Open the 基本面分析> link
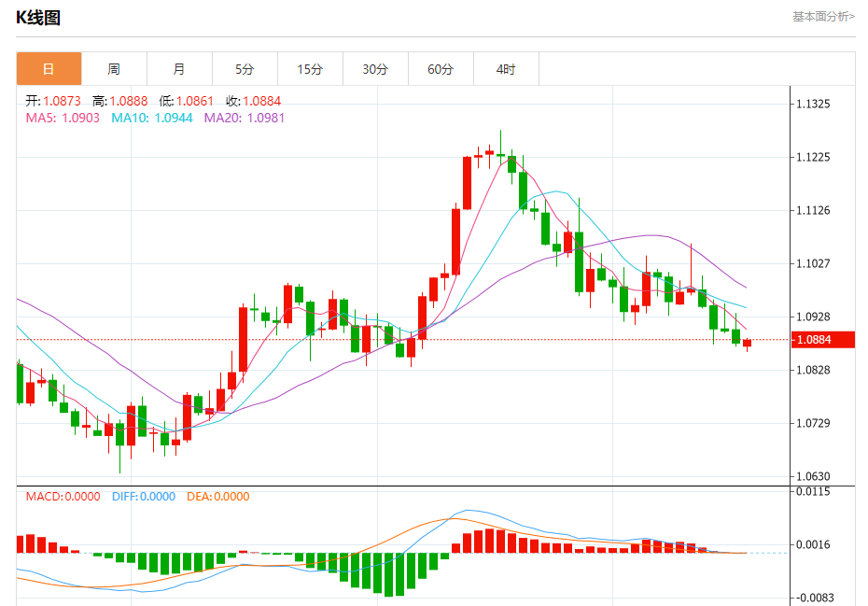 pyautogui.click(x=823, y=17)
